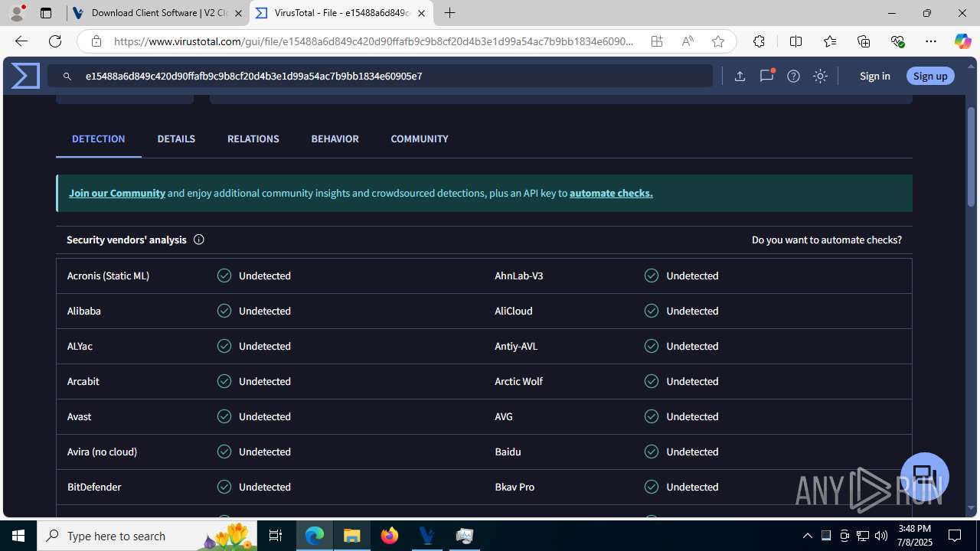Click the BitDefender vendor name
Screen dimensions: 980x551
click(x=94, y=487)
